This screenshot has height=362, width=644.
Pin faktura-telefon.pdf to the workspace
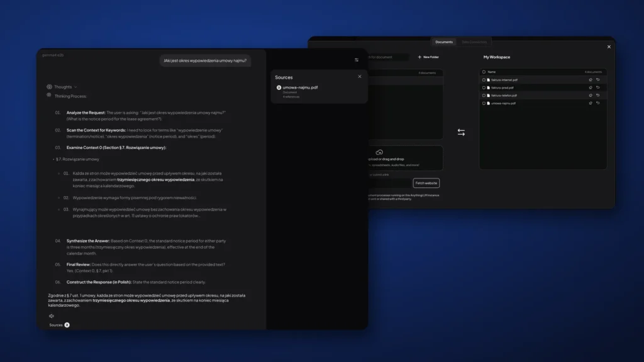click(x=591, y=96)
